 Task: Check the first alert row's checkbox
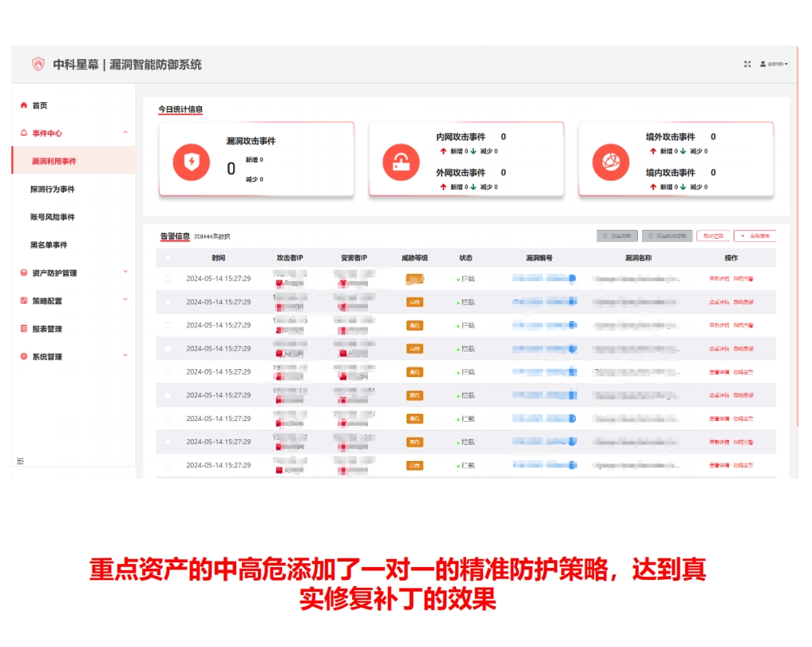[x=168, y=279]
